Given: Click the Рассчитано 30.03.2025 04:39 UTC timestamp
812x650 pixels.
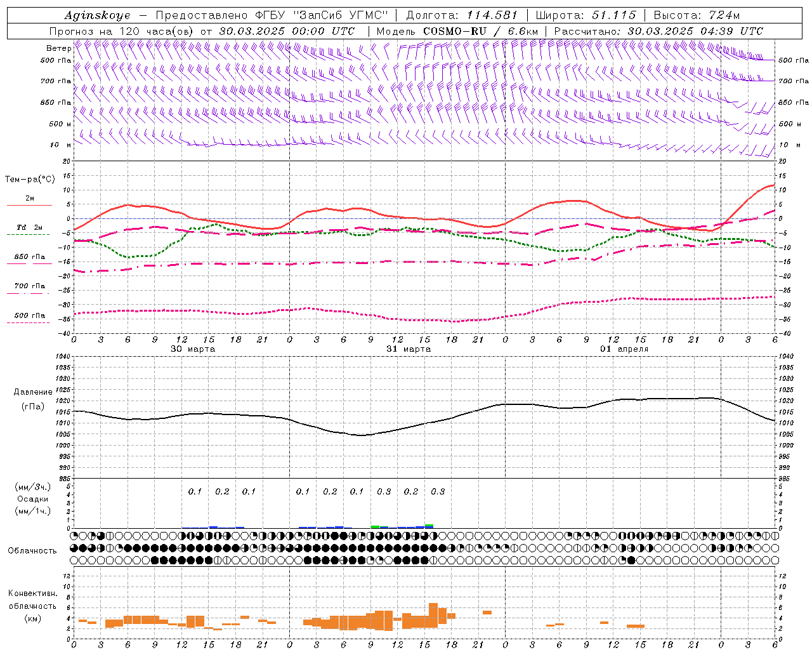Looking at the screenshot, I should click(x=658, y=31).
